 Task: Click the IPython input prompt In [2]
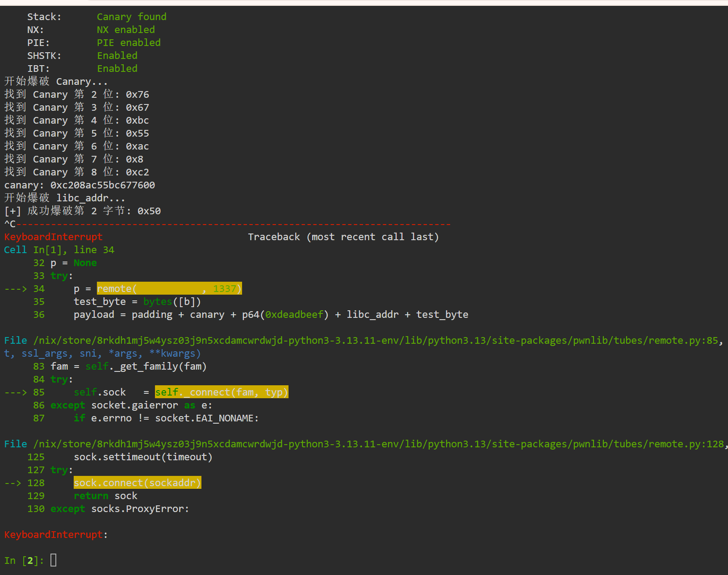click(24, 561)
